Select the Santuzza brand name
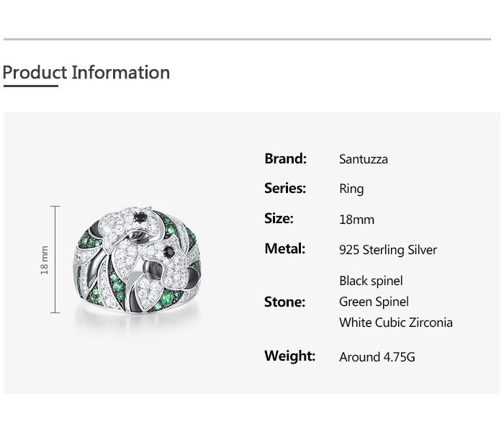 point(363,159)
